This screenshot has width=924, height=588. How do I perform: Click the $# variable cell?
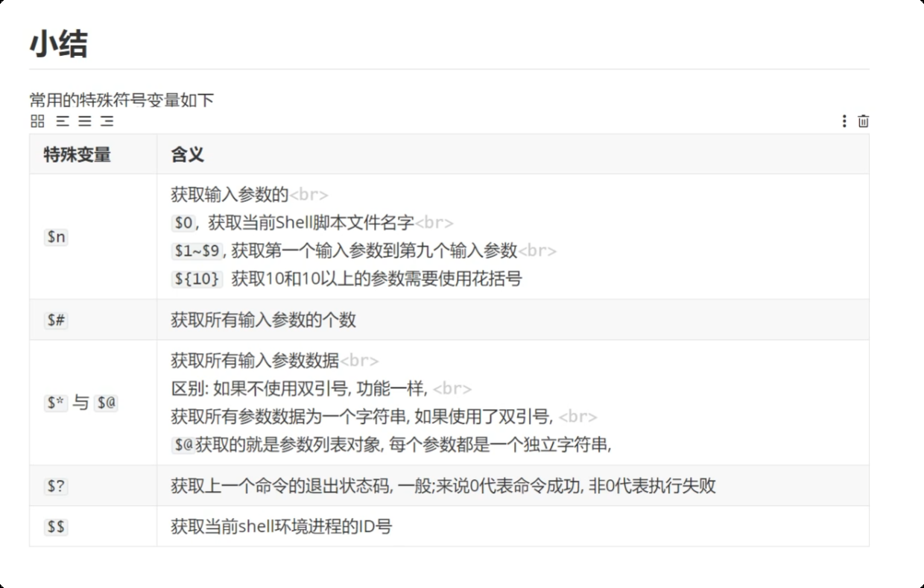click(x=93, y=320)
